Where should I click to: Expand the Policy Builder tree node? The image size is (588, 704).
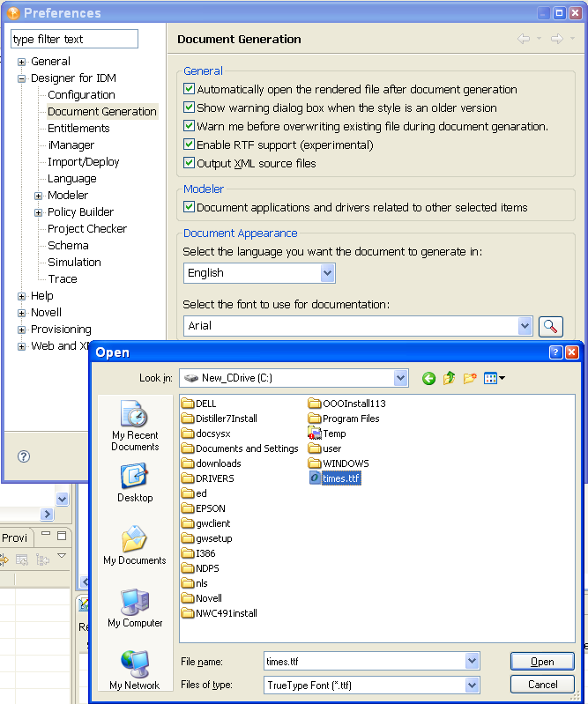(38, 212)
